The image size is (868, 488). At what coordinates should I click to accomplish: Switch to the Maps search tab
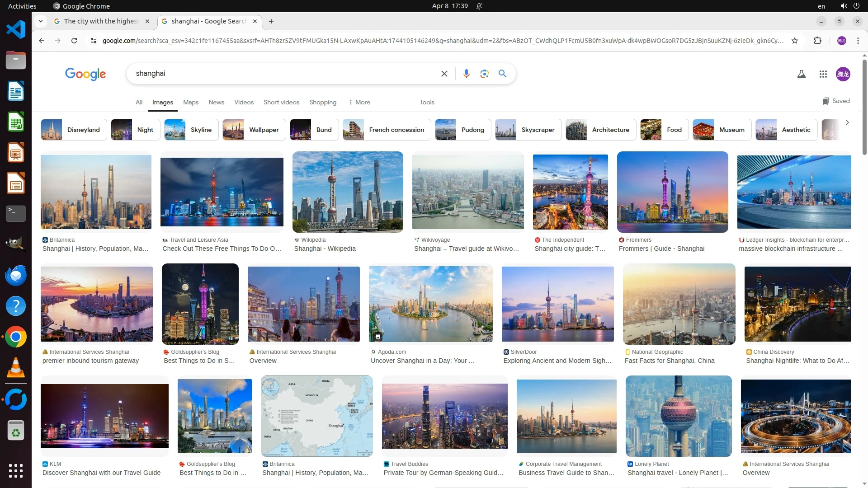pyautogui.click(x=190, y=102)
